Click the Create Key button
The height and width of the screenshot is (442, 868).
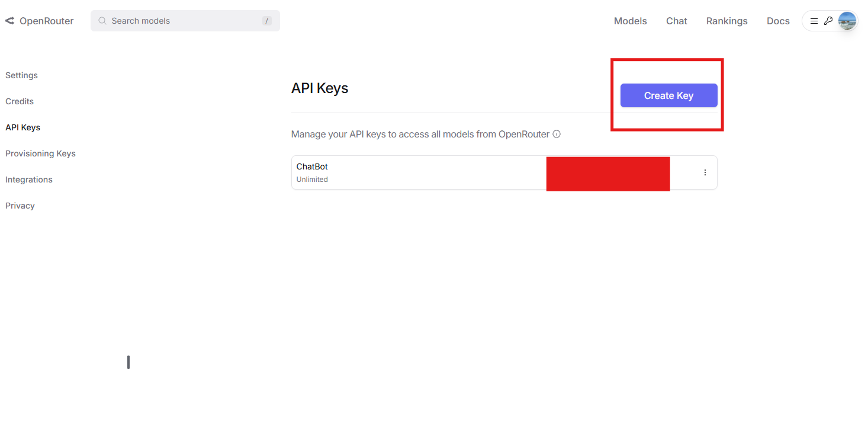[668, 95]
